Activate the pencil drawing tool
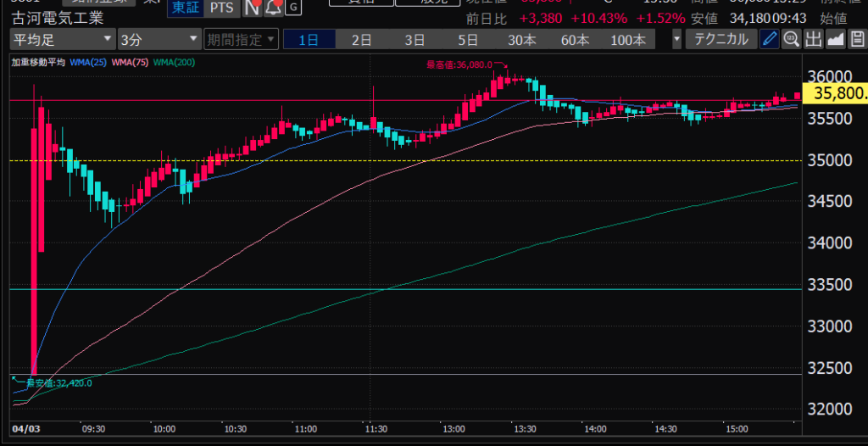The height and width of the screenshot is (446, 868). coord(769,39)
